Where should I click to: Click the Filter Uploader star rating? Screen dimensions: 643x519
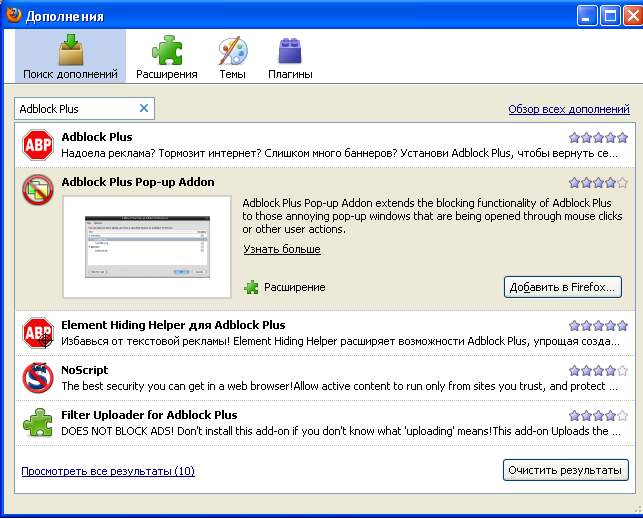coord(598,416)
